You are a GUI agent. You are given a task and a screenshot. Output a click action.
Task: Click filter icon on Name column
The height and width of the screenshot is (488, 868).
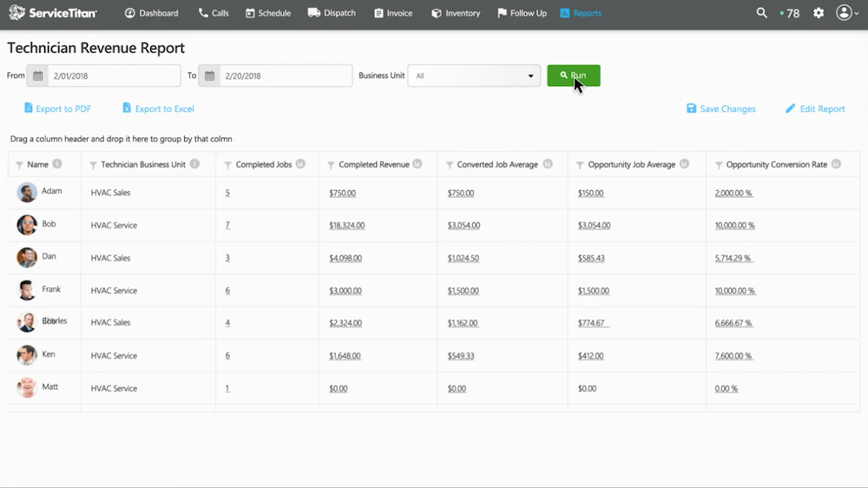coord(19,165)
